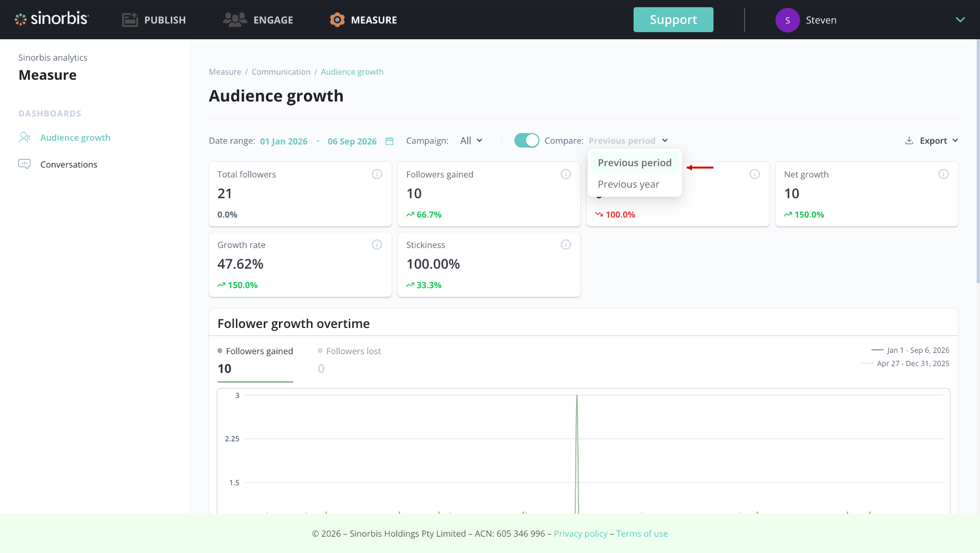
Task: Open the Export dropdown
Action: coord(932,141)
